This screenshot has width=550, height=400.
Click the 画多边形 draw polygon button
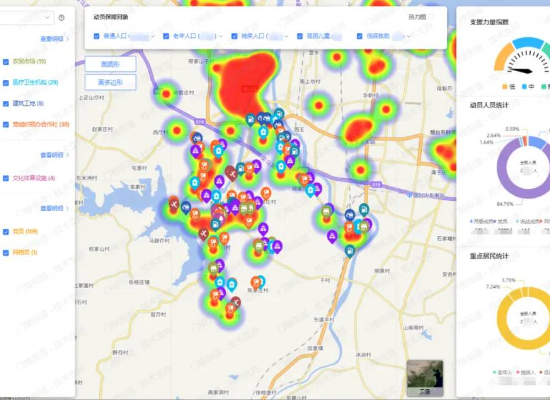110,82
